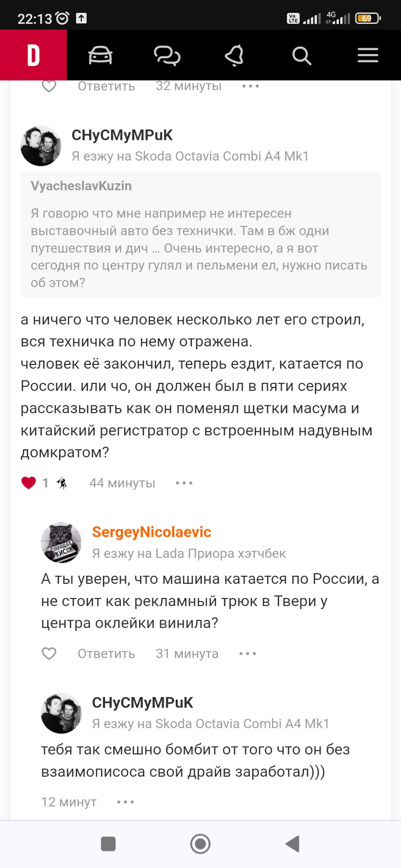Tap the red Drive2 logo
This screenshot has height=868, width=401.
click(x=33, y=56)
